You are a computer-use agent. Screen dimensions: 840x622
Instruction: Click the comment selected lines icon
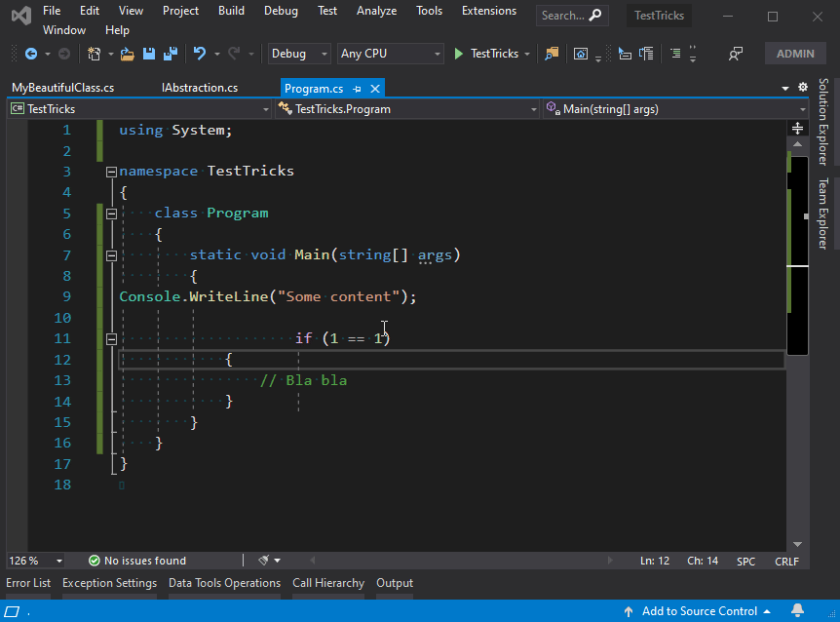676,53
